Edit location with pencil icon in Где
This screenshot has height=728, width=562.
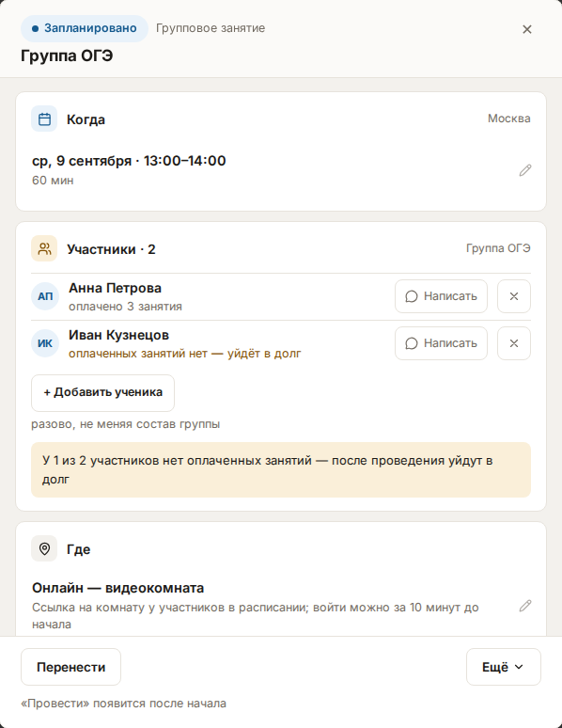click(x=524, y=606)
